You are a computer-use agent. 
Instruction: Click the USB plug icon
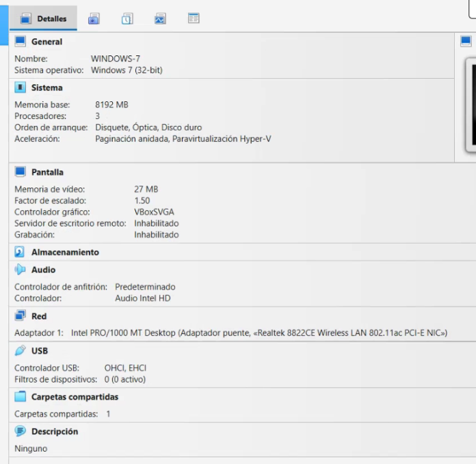(x=21, y=350)
